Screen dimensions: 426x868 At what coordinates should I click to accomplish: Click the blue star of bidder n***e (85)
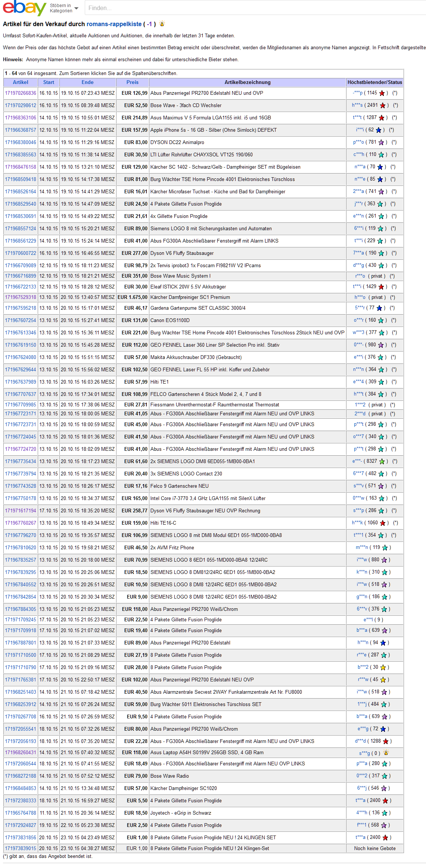[x=380, y=179]
